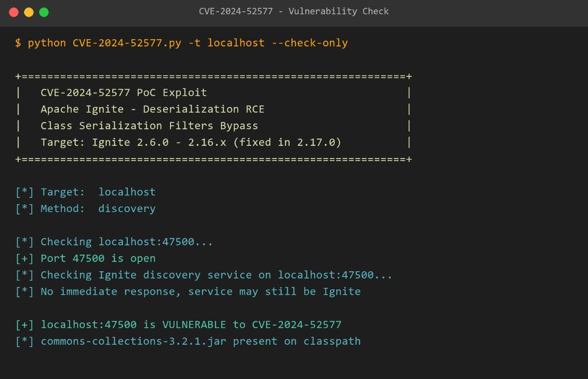Click the window title 'CVE-2024-52577 - Vulnerability Check'
The width and height of the screenshot is (588, 379).
point(294,11)
